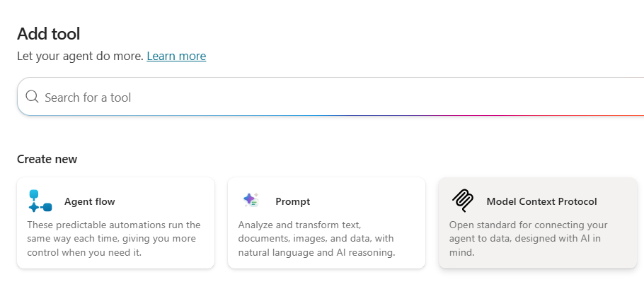Click the Prompt sparkle icon
The width and height of the screenshot is (644, 284).
click(x=251, y=201)
